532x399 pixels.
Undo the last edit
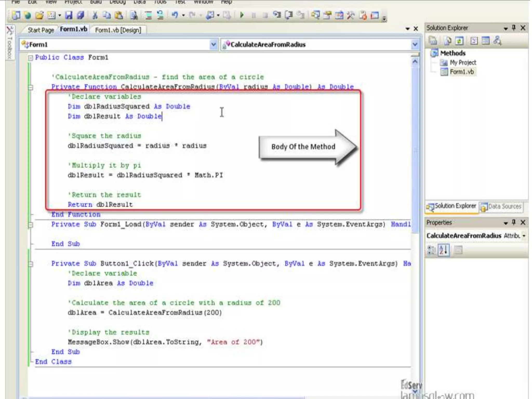(x=175, y=15)
